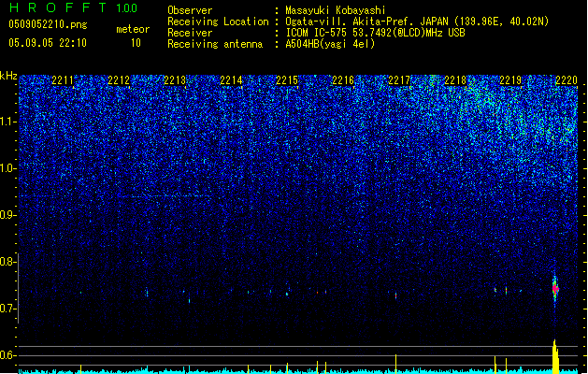Click the 'Receiver' field label
588x374 pixels.
click(190, 33)
